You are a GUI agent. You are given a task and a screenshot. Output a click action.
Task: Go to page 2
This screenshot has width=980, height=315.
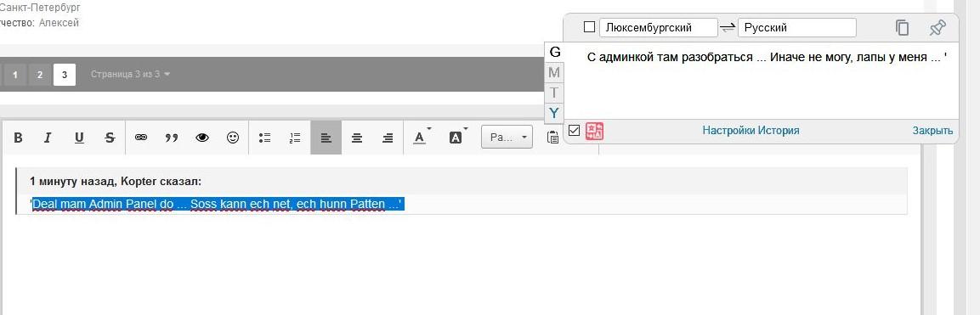(39, 75)
